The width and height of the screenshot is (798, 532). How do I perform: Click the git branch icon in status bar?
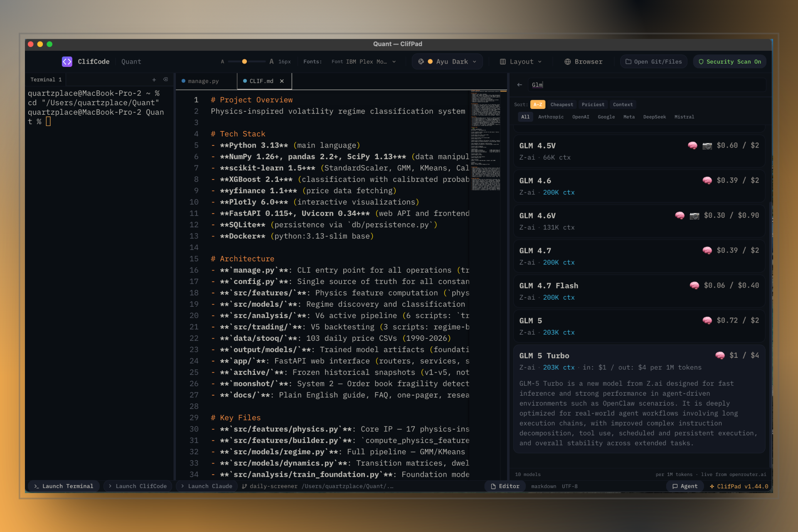[x=244, y=486]
